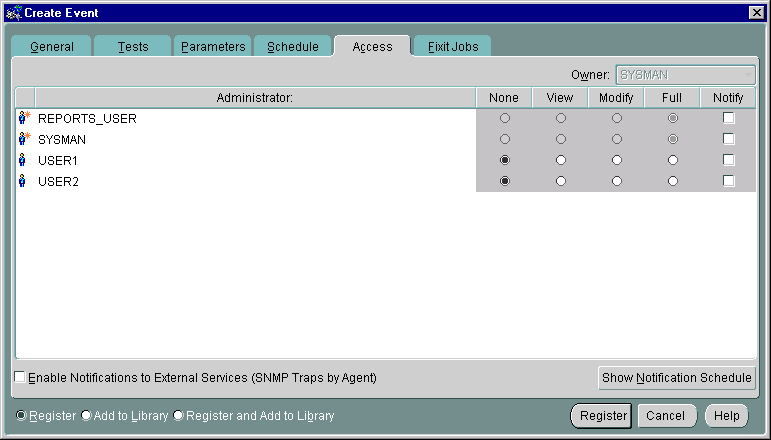Select None access for USER2
771x440 pixels.
504,181
